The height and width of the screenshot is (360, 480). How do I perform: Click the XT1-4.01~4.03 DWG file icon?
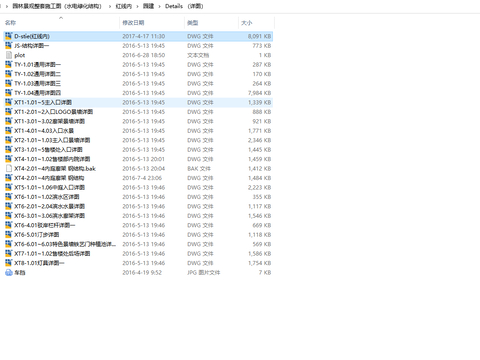pyautogui.click(x=9, y=130)
